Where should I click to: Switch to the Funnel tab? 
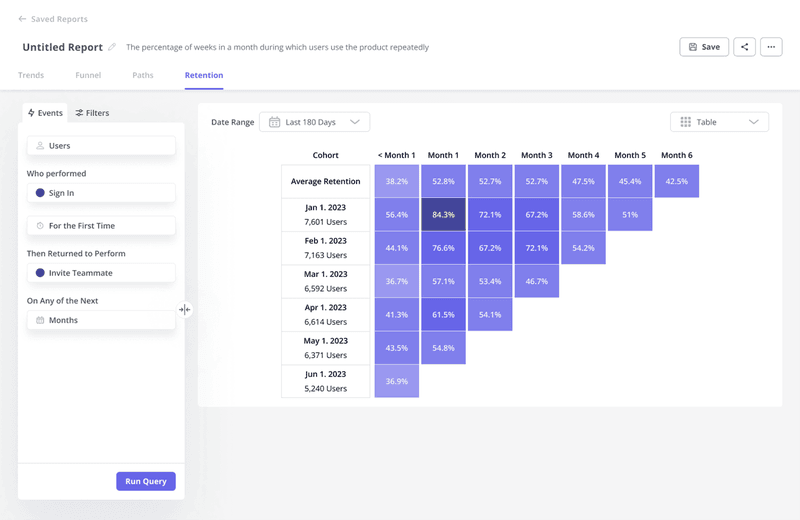88,75
